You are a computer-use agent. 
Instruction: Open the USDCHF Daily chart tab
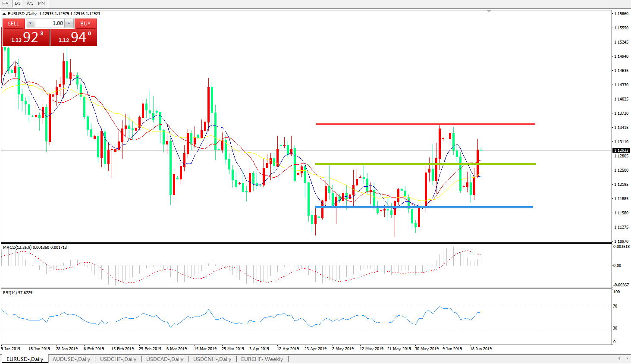coord(118,359)
